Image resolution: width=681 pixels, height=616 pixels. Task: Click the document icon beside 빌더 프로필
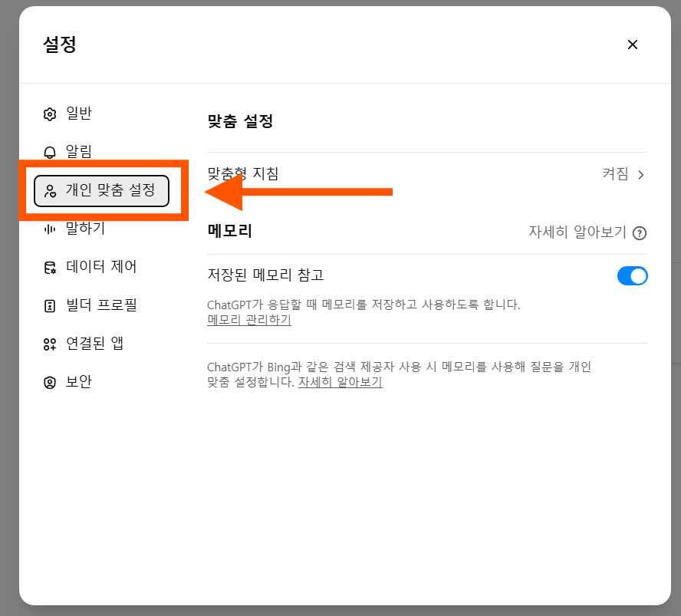click(50, 305)
